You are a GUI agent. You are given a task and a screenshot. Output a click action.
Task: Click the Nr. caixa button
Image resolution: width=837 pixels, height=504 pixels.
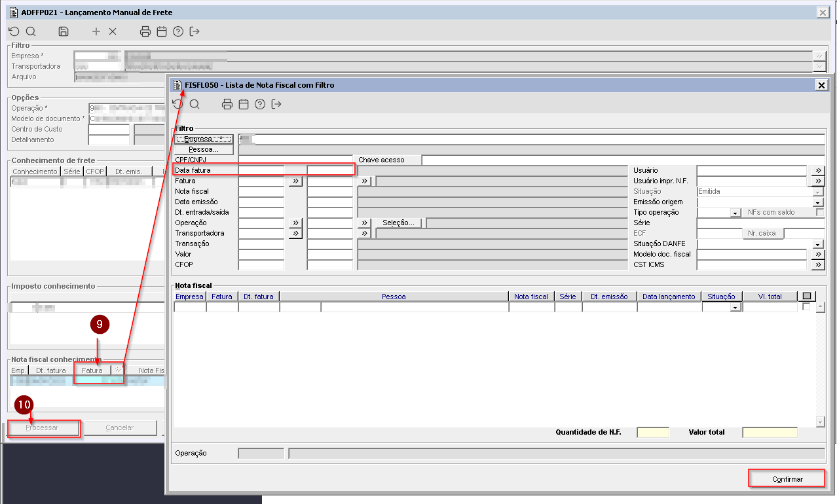pos(762,233)
